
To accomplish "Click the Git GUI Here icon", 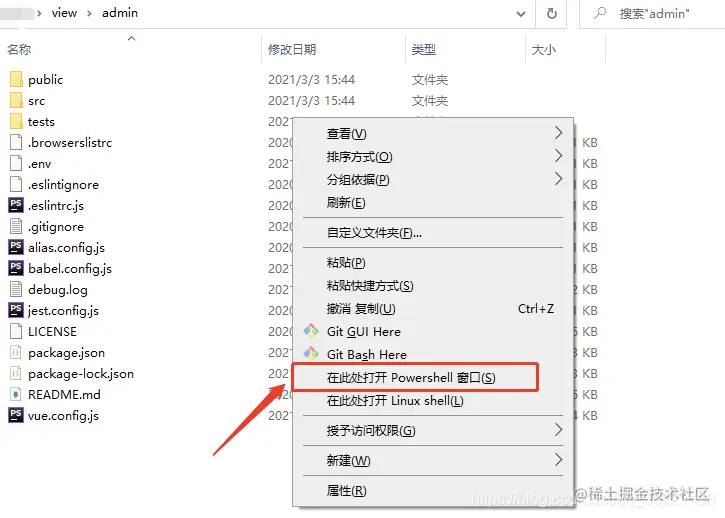I will [311, 331].
